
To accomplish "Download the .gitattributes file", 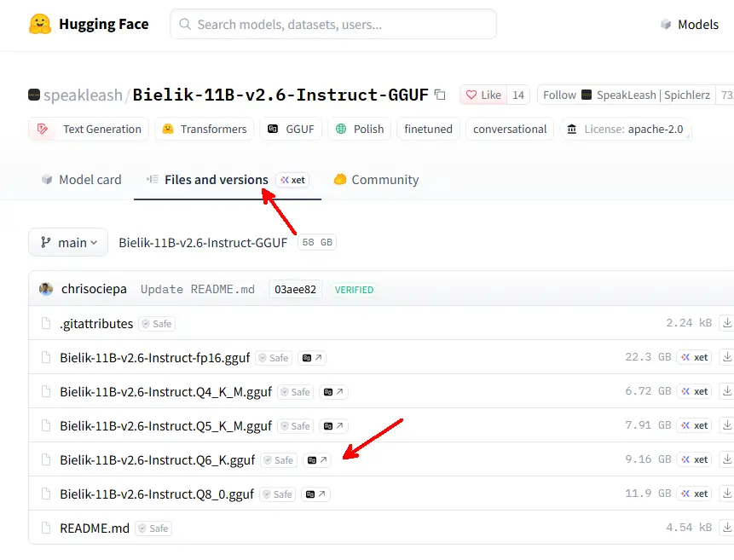I will pos(726,323).
